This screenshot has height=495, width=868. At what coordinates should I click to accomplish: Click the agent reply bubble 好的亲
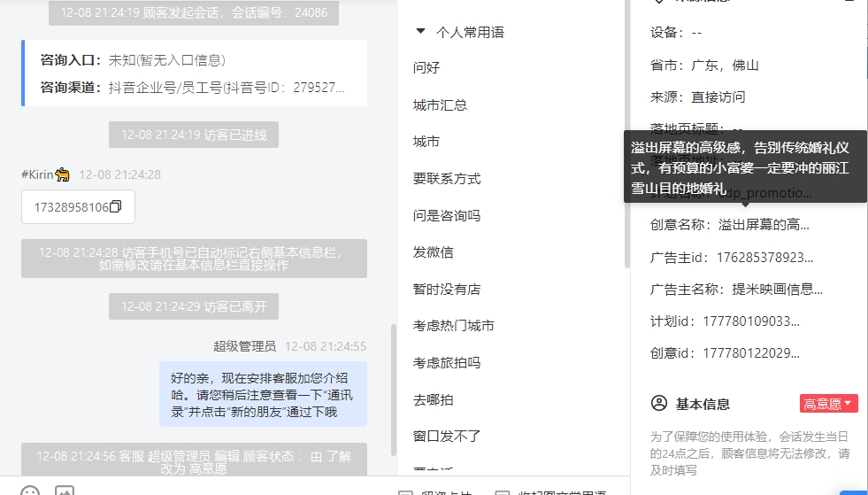pyautogui.click(x=263, y=394)
